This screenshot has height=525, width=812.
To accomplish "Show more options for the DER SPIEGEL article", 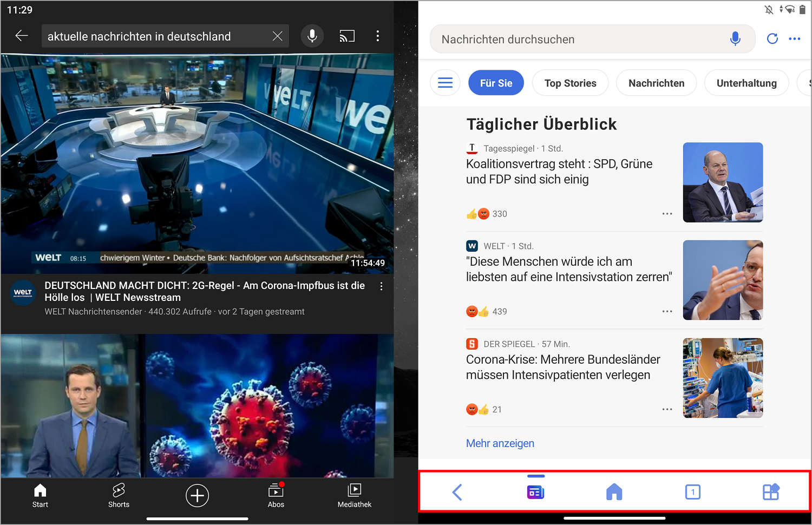I will coord(667,409).
